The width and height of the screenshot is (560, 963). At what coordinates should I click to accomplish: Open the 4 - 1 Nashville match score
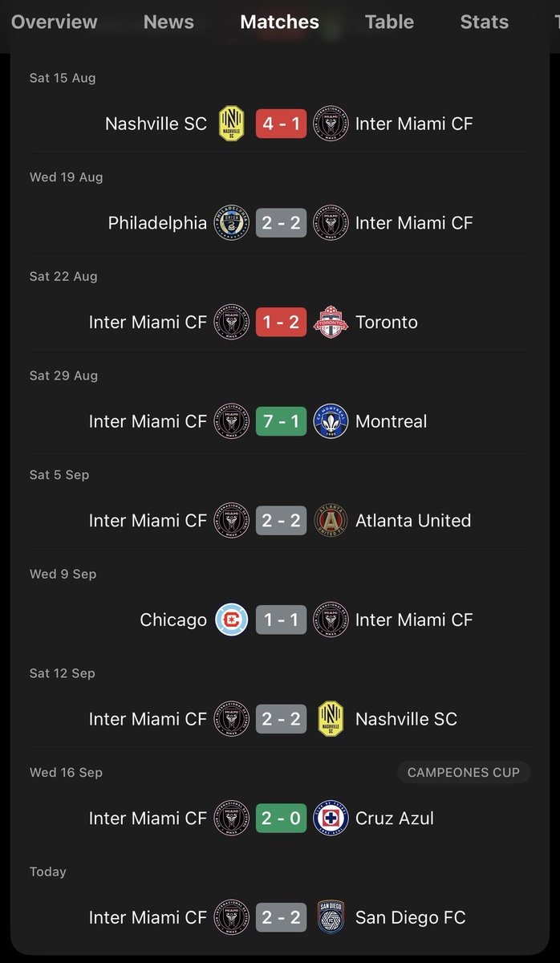tap(282, 124)
